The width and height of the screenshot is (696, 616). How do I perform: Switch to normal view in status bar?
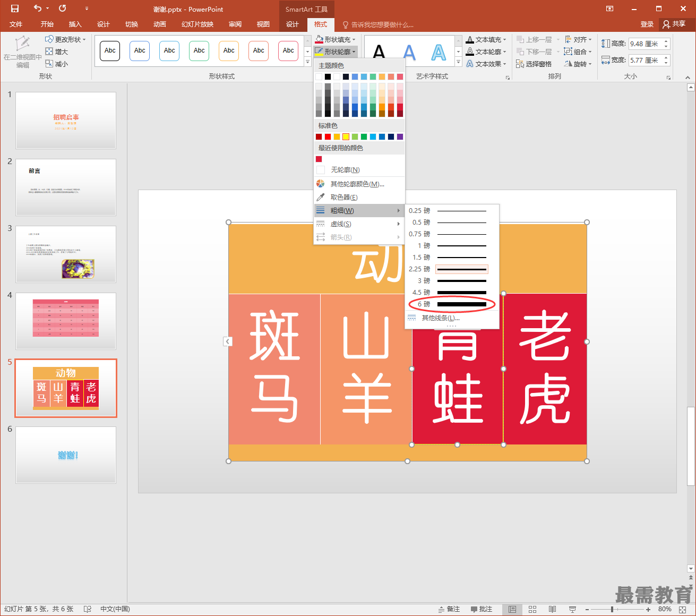[512, 609]
